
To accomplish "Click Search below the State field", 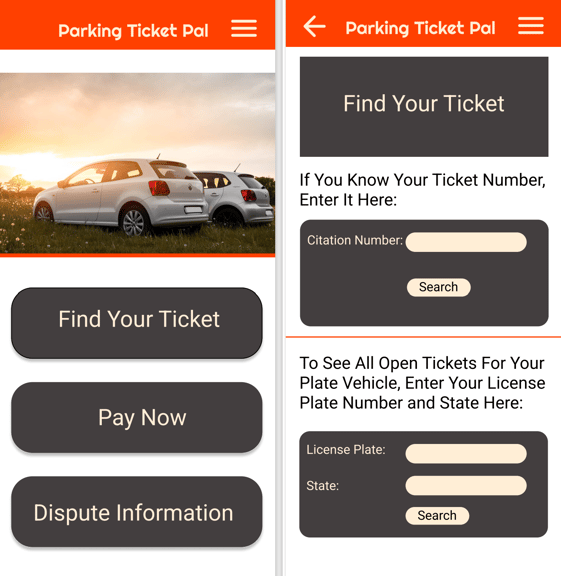I will click(x=437, y=516).
